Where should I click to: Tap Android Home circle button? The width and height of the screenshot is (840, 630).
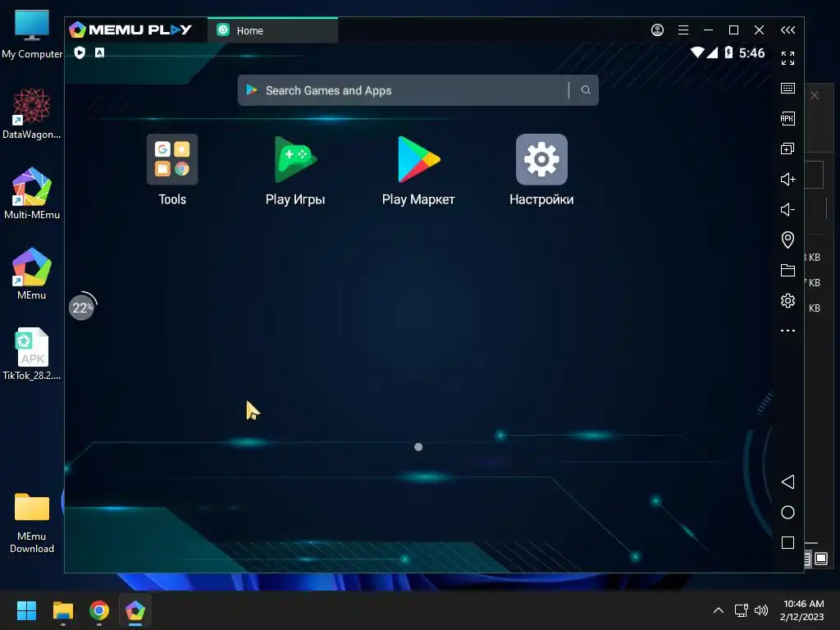point(787,512)
